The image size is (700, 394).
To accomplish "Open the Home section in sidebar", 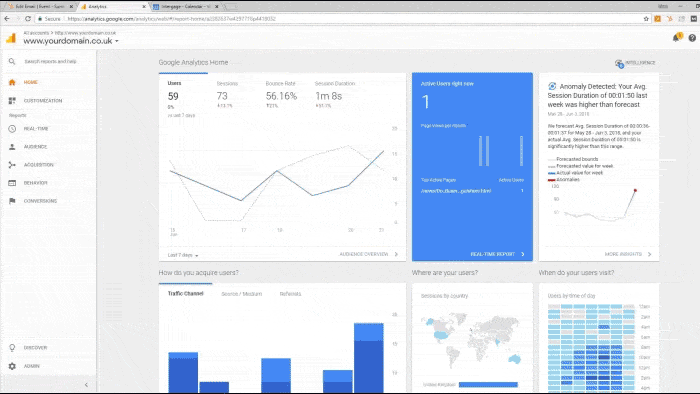I will coord(30,82).
